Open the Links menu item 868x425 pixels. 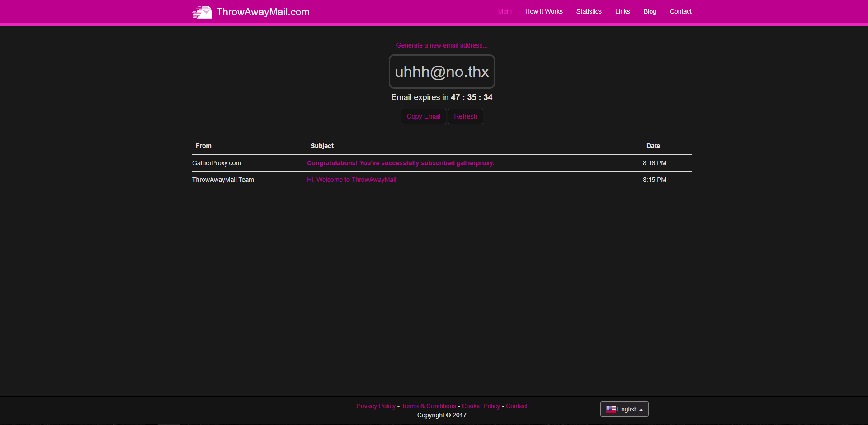pyautogui.click(x=623, y=11)
